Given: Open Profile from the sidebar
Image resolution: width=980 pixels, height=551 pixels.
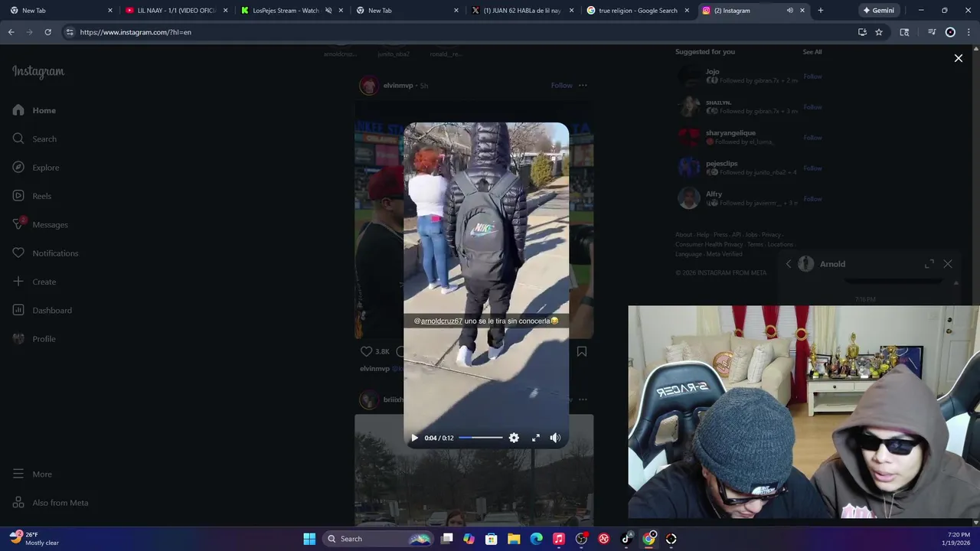Looking at the screenshot, I should tap(34, 339).
